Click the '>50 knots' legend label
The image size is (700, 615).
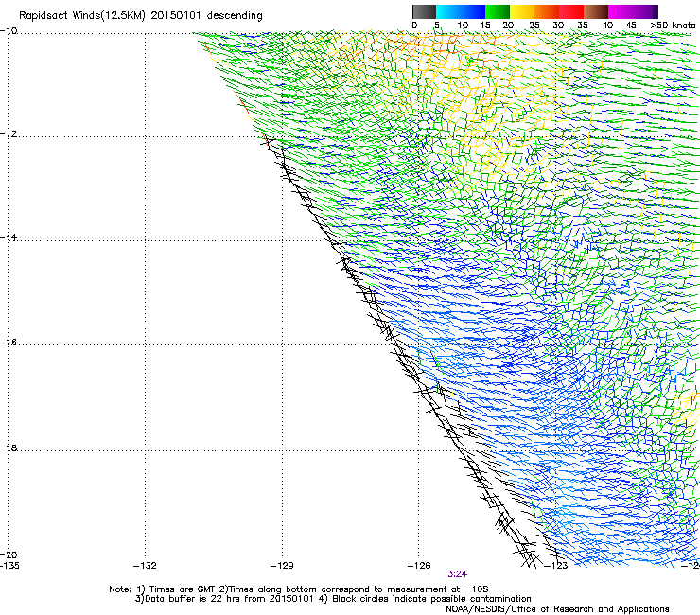click(x=673, y=26)
